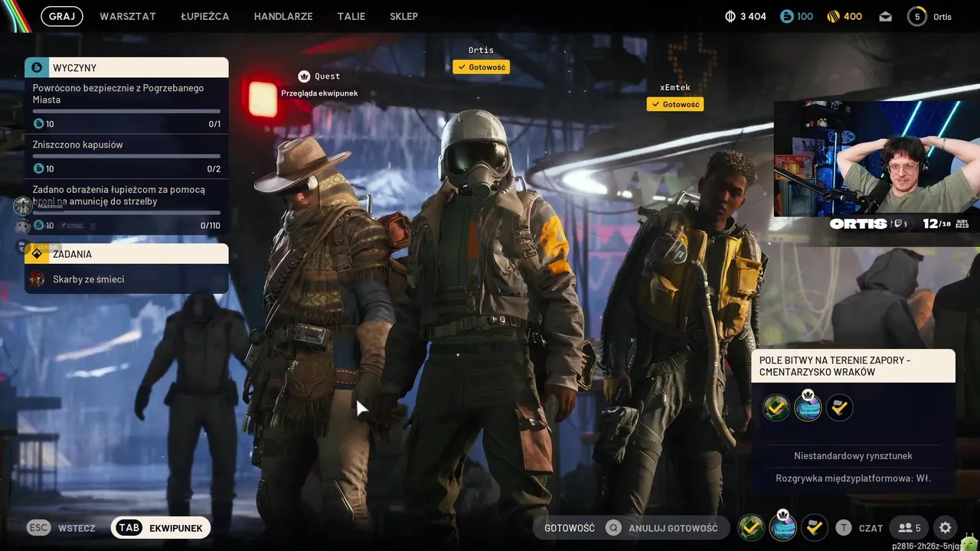Click reward token icon beside 0/1 counter
The height and width of the screenshot is (551, 980).
coord(38,124)
